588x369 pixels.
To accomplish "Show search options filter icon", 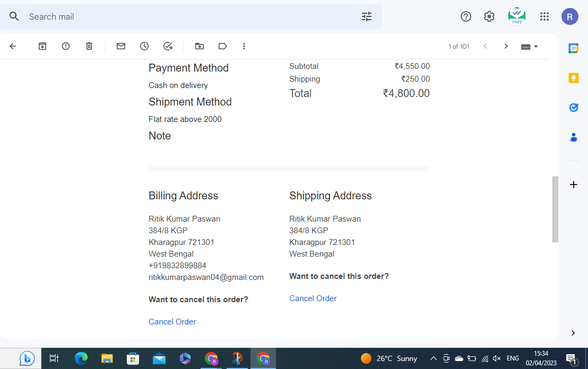I will click(366, 16).
